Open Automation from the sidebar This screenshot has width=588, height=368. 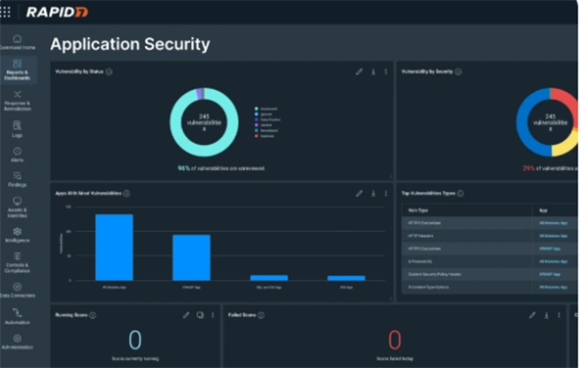point(18,316)
